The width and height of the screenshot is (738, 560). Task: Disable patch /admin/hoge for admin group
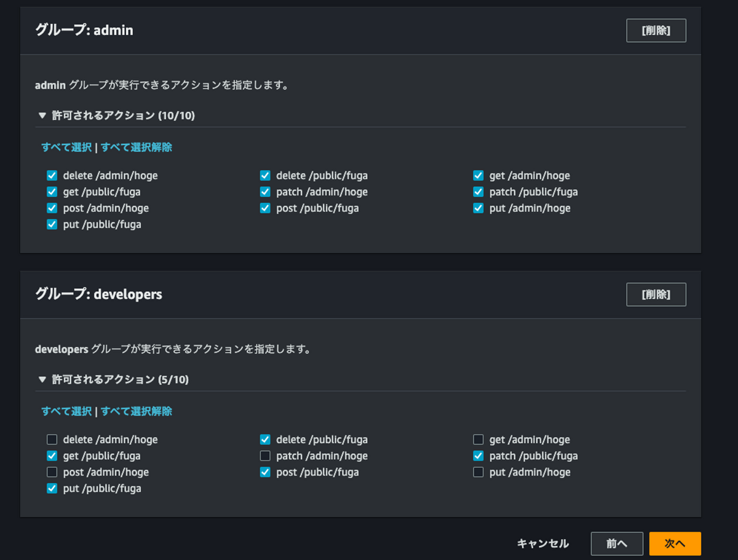264,192
